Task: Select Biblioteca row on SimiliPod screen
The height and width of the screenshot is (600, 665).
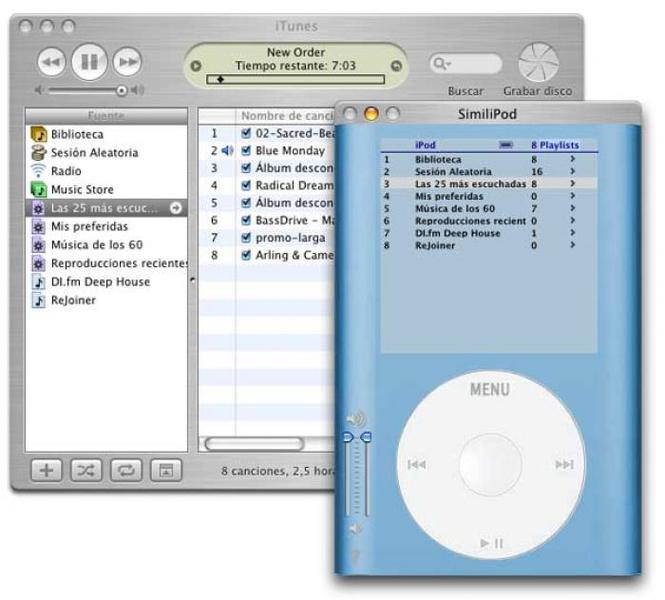Action: [x=489, y=159]
